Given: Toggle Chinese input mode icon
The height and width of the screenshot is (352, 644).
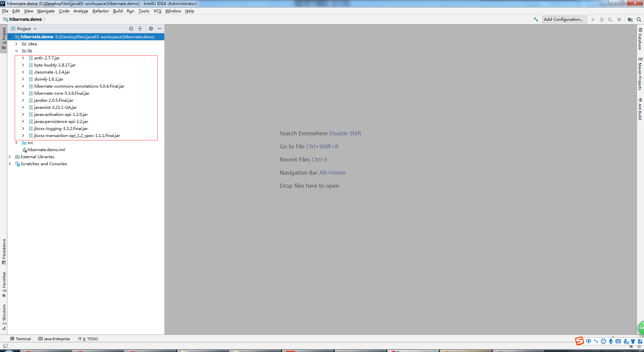Looking at the screenshot, I should (589, 341).
